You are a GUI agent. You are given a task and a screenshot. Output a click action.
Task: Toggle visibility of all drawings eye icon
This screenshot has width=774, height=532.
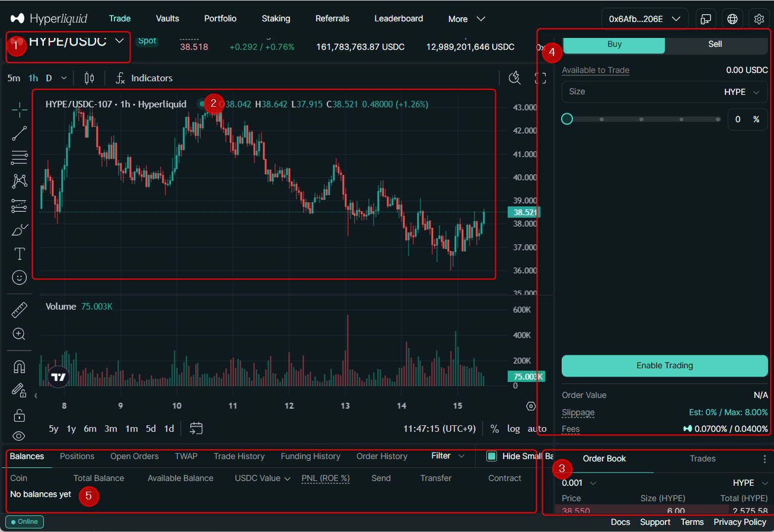tap(19, 436)
